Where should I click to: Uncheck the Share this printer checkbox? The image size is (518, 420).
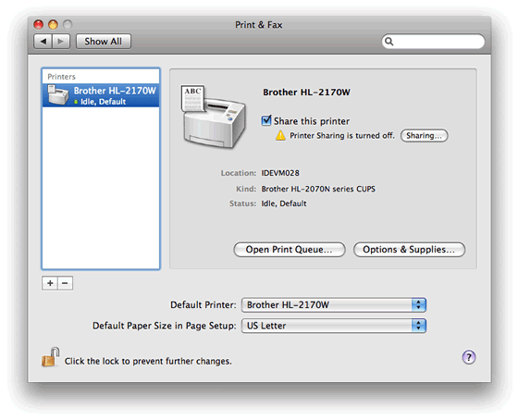(x=266, y=120)
